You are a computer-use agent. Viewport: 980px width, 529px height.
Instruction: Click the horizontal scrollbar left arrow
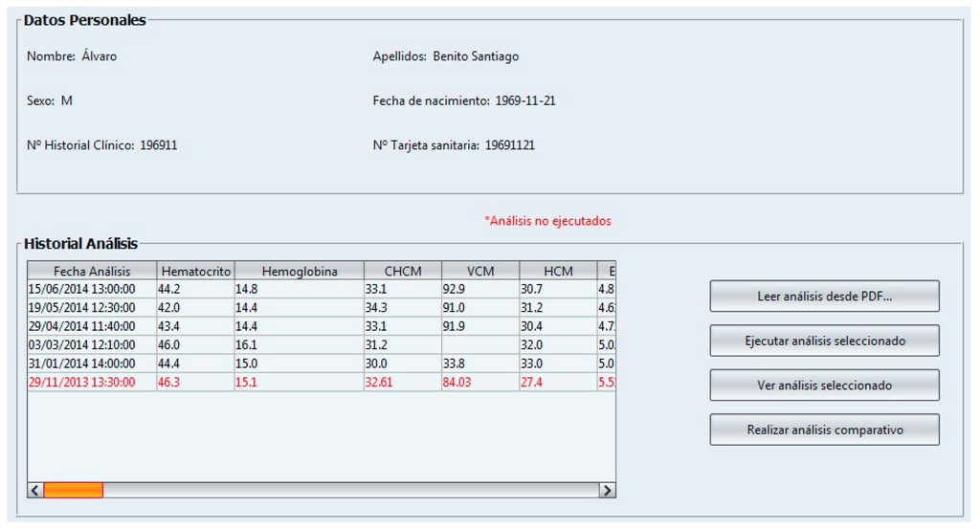tap(34, 490)
